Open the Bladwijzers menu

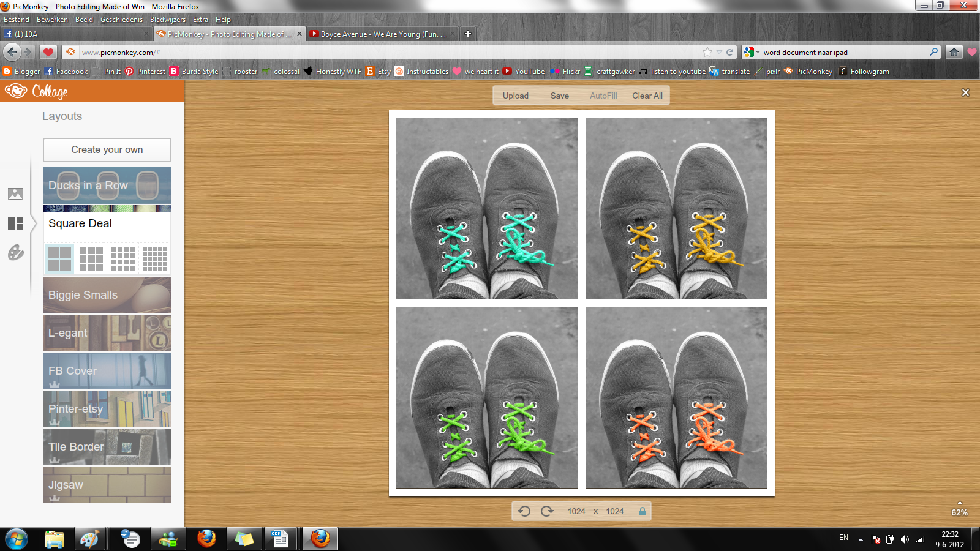pyautogui.click(x=168, y=20)
